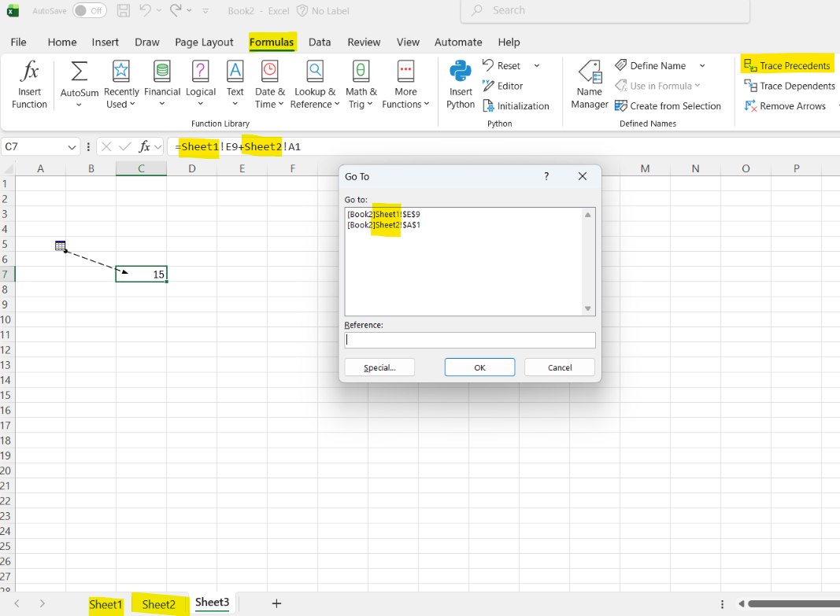Click the Reference input field

(470, 340)
